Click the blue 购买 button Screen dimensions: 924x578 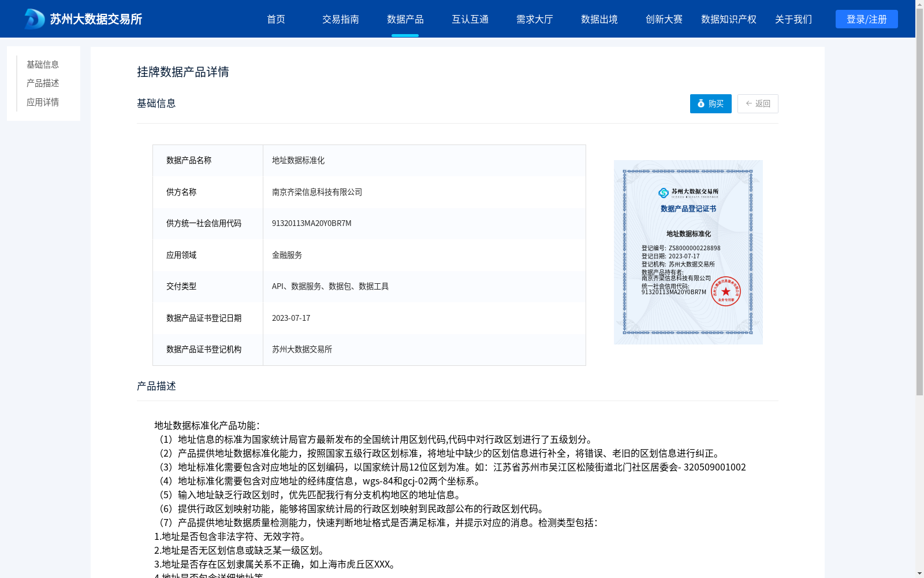click(711, 103)
